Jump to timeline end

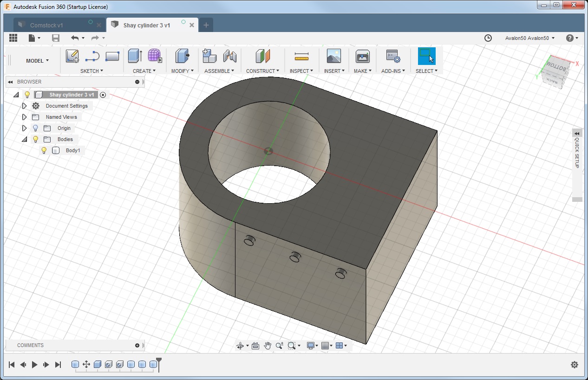[x=58, y=365]
